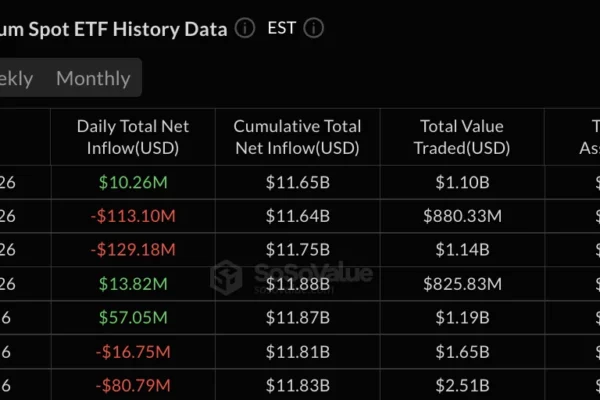
Task: Click the Spot ETF History Data title
Action: point(112,28)
